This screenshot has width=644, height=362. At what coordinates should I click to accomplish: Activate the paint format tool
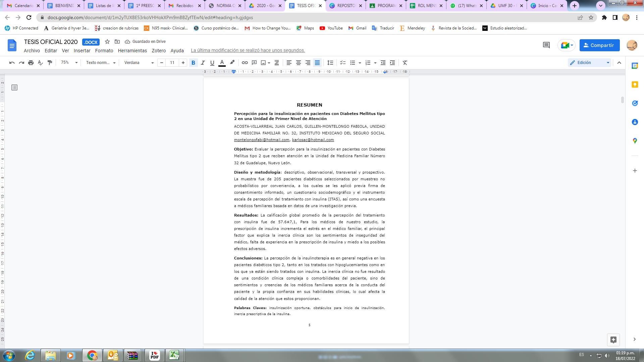[50, 63]
